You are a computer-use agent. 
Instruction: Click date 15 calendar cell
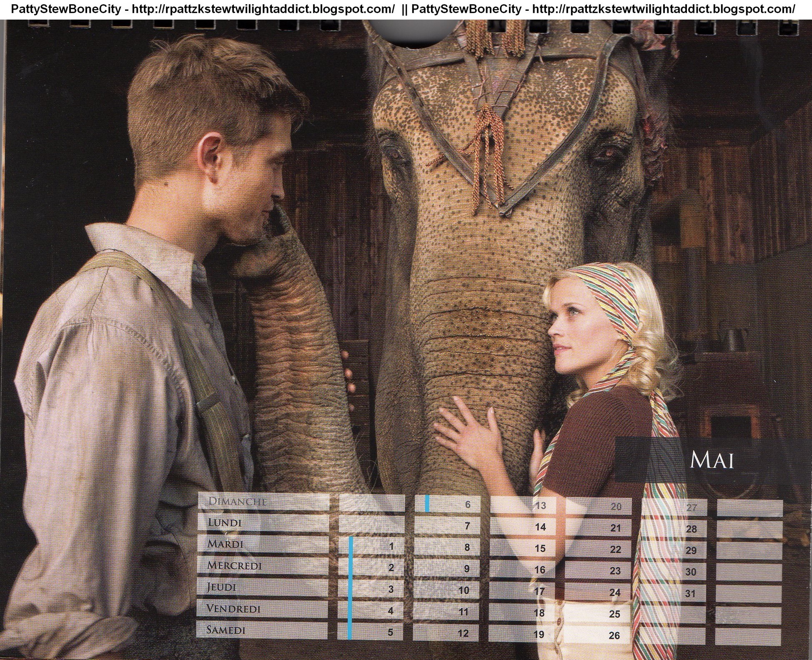pyautogui.click(x=540, y=549)
